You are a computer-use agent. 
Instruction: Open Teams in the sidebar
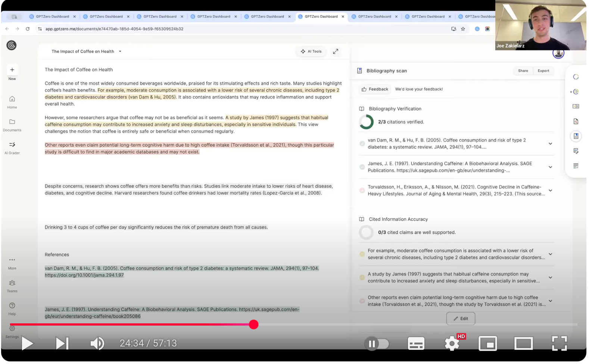click(x=12, y=286)
